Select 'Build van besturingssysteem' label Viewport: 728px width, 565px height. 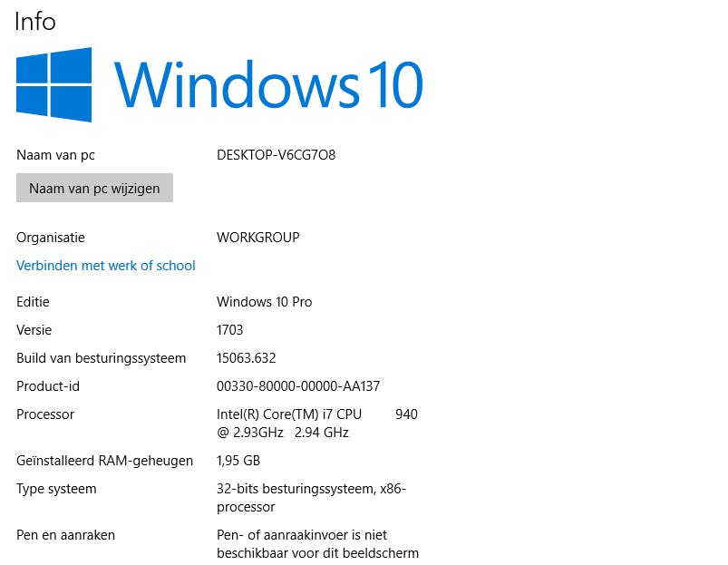(x=102, y=358)
